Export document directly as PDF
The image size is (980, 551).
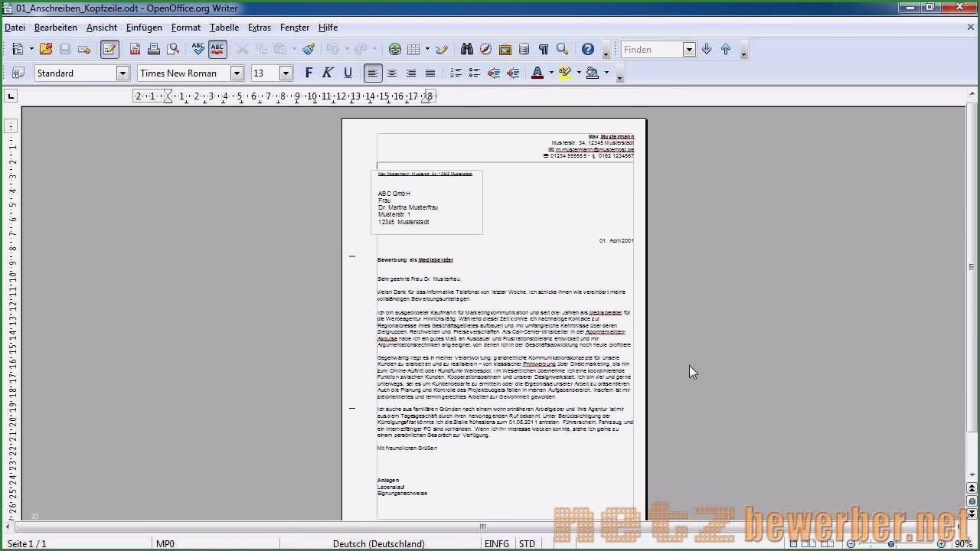135,50
